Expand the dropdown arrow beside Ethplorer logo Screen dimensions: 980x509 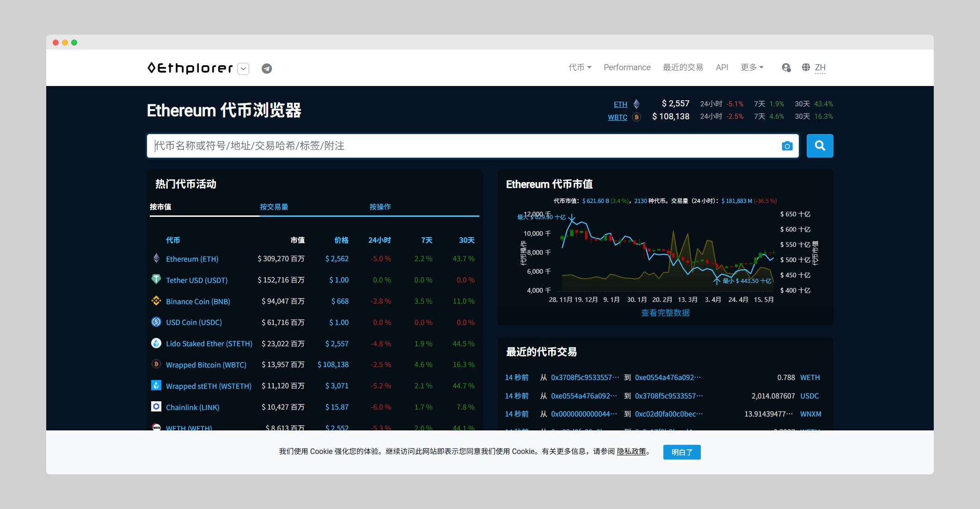(243, 69)
